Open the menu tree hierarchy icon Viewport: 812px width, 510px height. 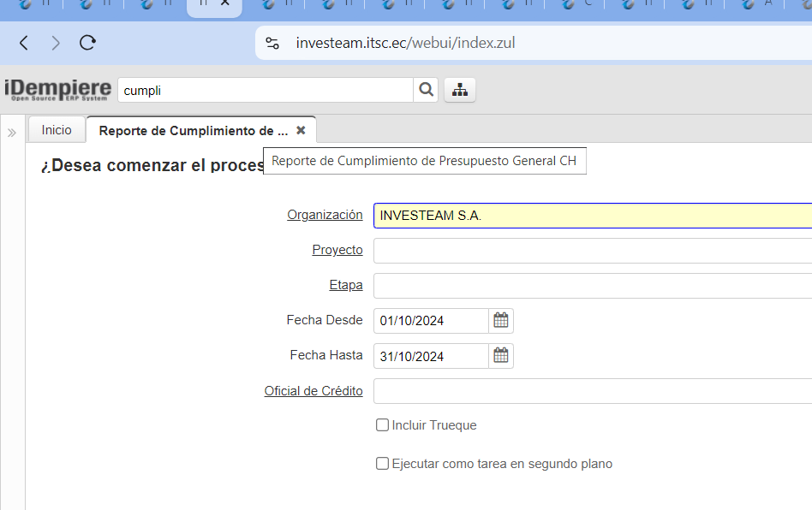[460, 90]
